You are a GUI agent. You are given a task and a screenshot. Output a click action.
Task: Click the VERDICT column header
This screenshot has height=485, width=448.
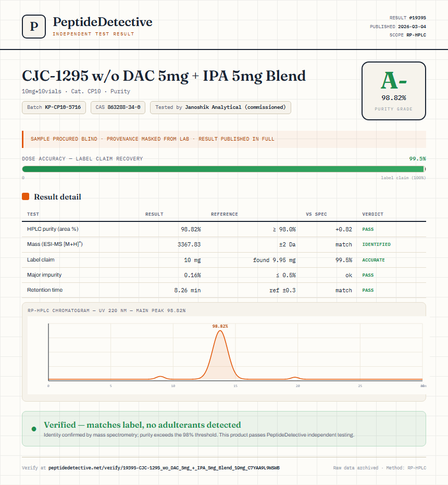372,214
